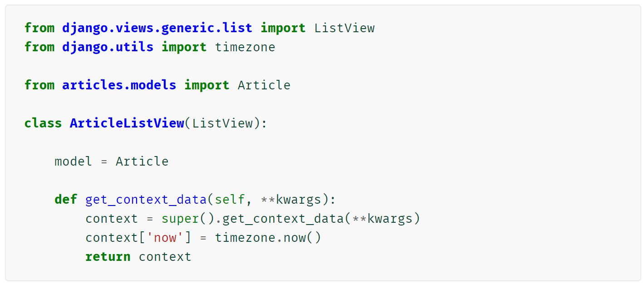644x284 pixels.
Task: Click the get_context_data function name in definition
Action: pos(146,200)
